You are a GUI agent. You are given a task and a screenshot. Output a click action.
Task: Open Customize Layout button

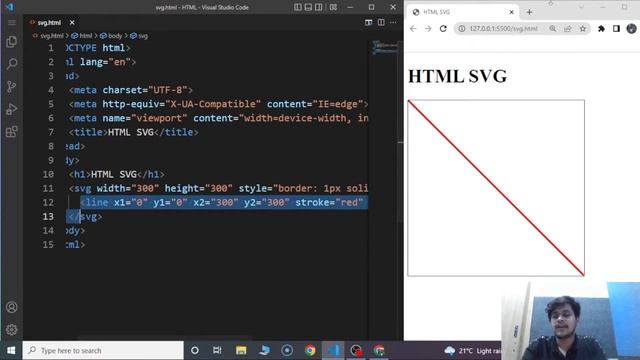coord(333,7)
